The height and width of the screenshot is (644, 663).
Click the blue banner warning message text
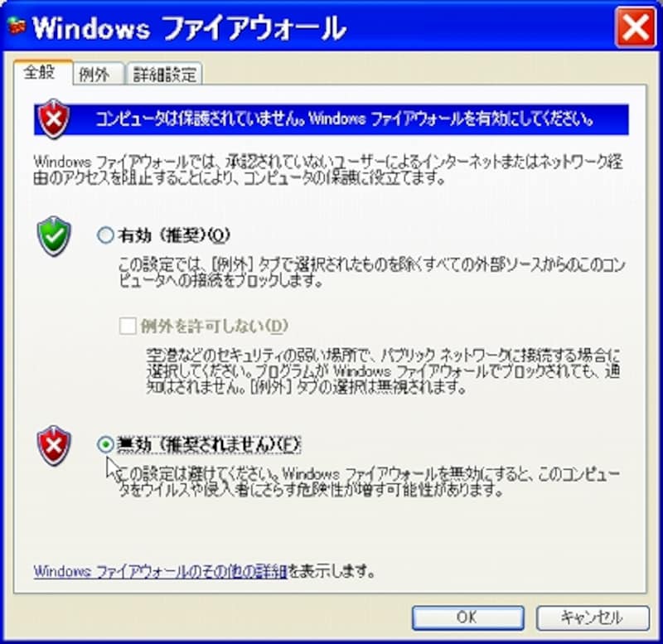[x=345, y=119]
